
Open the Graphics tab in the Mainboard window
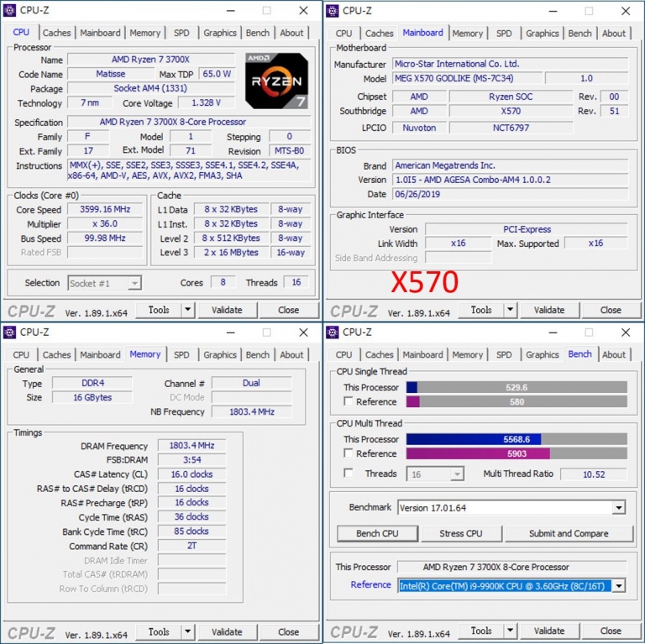543,34
